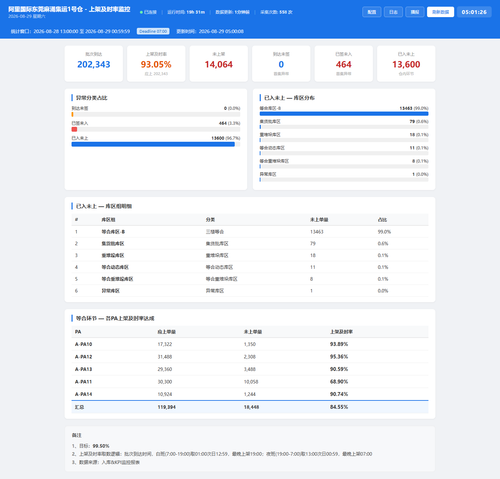500x479 pixels.
Task: Click the 库区组 column header
Action: (108, 220)
